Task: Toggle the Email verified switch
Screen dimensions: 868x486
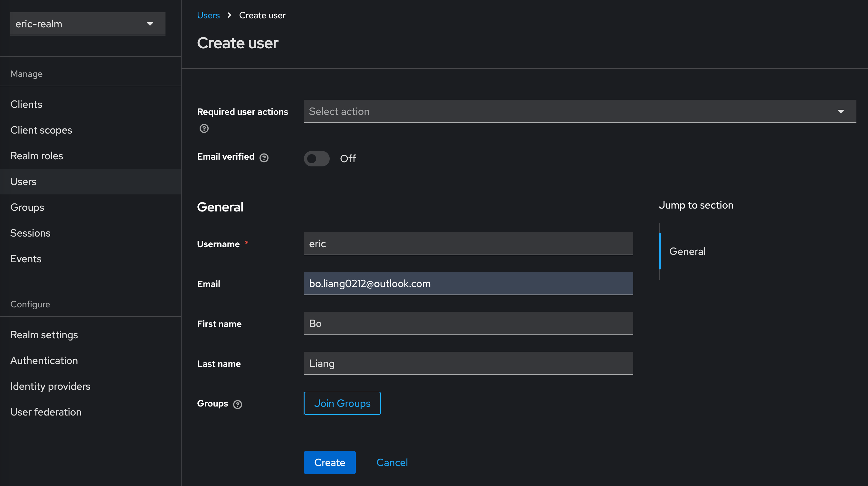Action: pyautogui.click(x=316, y=158)
